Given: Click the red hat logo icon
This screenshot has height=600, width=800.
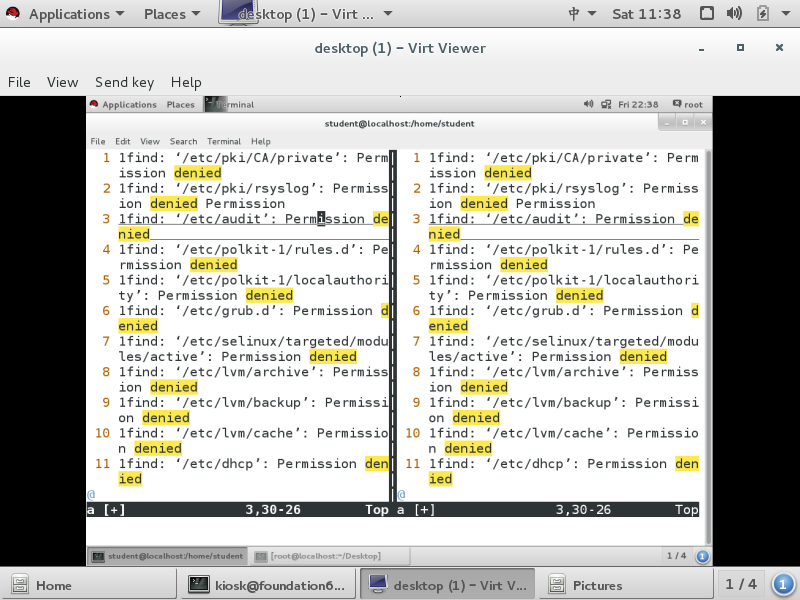Looking at the screenshot, I should click(x=13, y=13).
